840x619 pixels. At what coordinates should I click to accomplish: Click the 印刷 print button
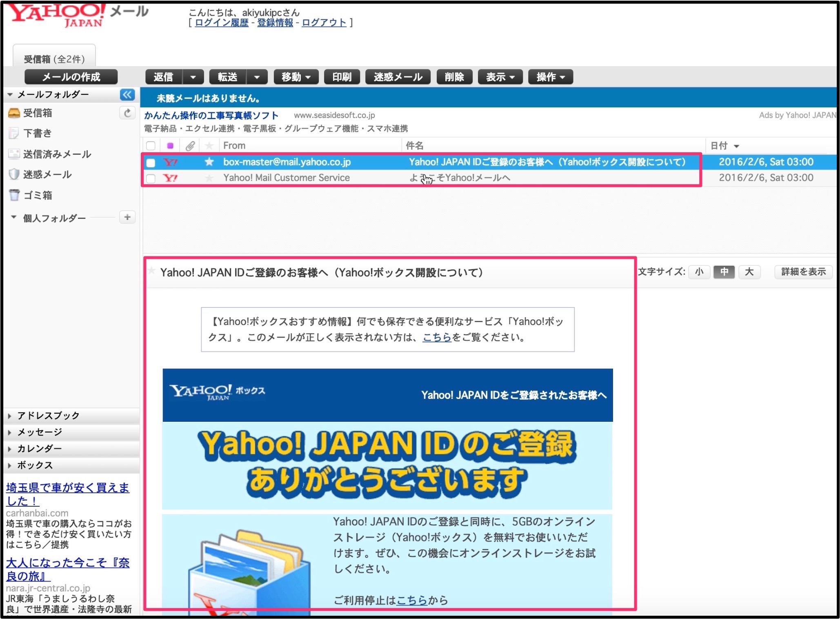click(x=342, y=77)
